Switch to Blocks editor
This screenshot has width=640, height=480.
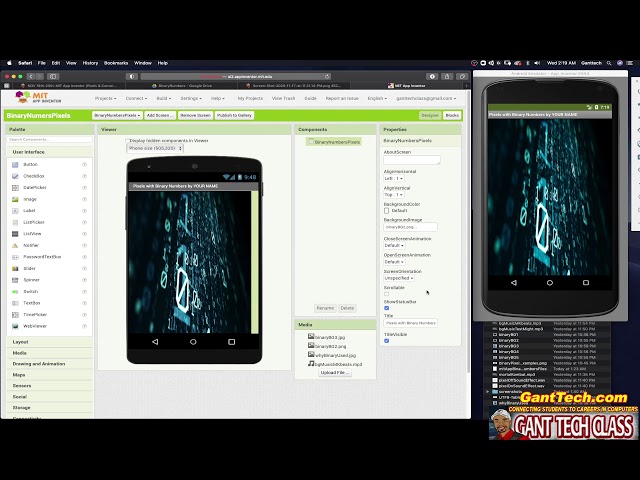tap(452, 116)
